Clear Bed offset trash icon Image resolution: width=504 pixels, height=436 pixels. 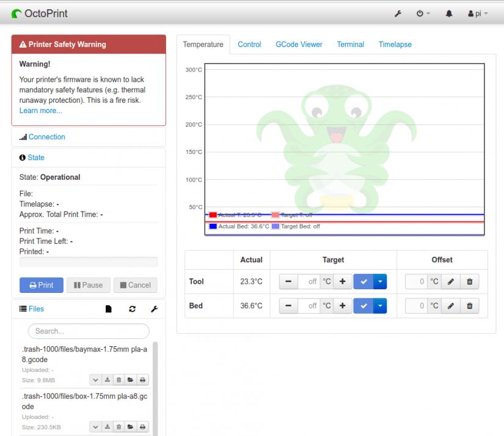point(470,306)
